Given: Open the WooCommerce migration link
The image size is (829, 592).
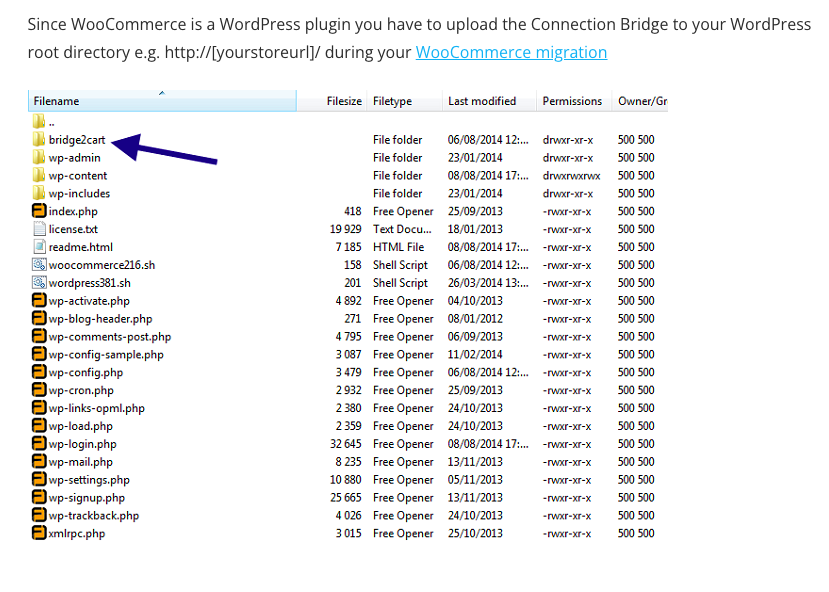Looking at the screenshot, I should click(x=511, y=52).
